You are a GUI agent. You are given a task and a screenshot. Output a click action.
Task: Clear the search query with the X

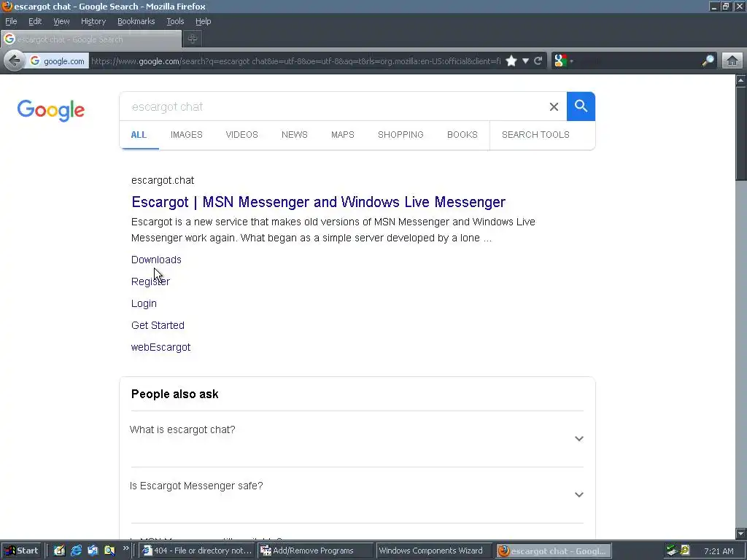[x=554, y=106]
